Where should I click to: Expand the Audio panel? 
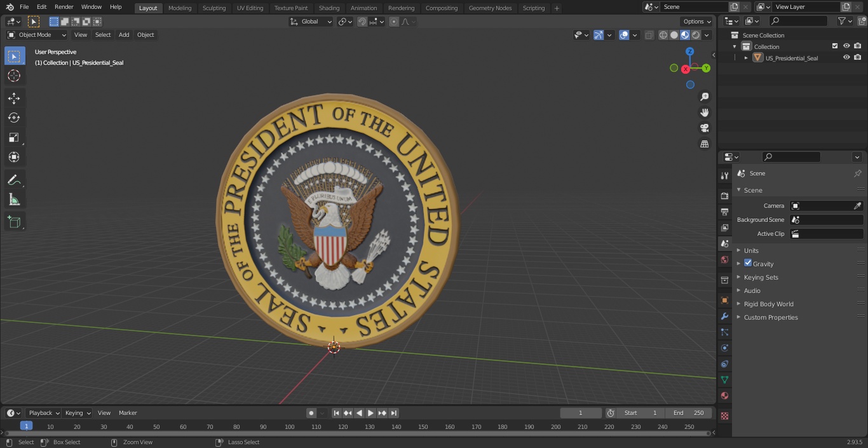[x=752, y=290]
